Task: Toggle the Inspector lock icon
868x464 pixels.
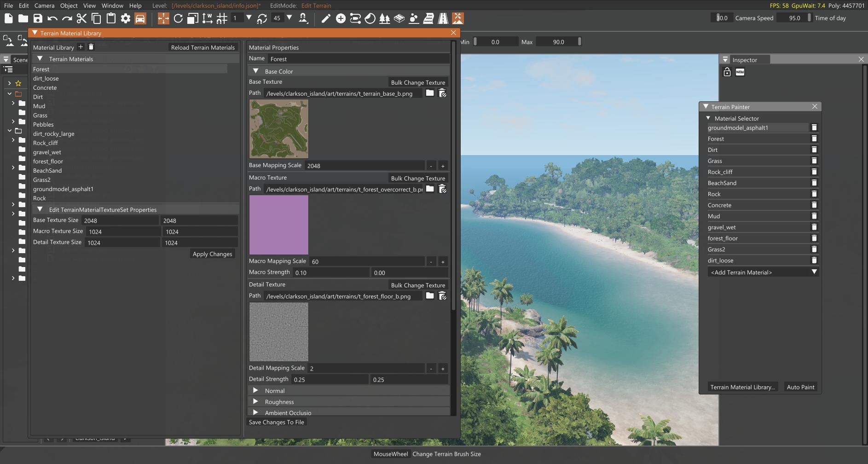Action: tap(727, 72)
